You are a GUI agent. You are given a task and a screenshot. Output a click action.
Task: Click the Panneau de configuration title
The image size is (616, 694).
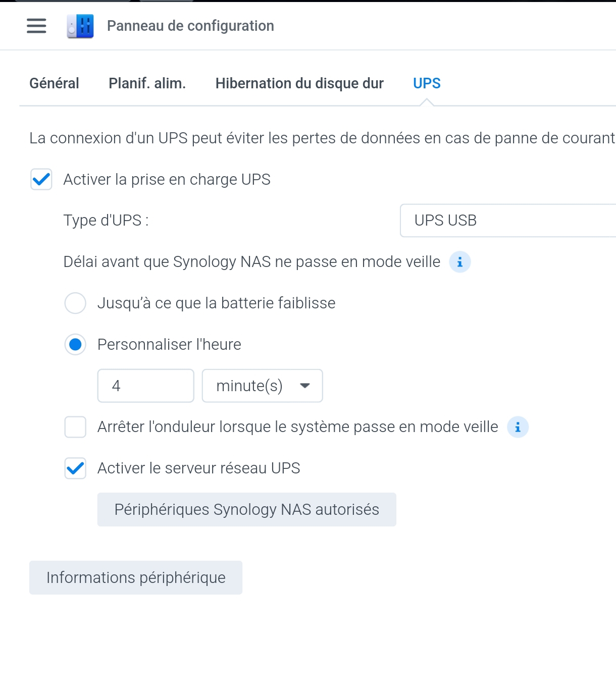190,26
